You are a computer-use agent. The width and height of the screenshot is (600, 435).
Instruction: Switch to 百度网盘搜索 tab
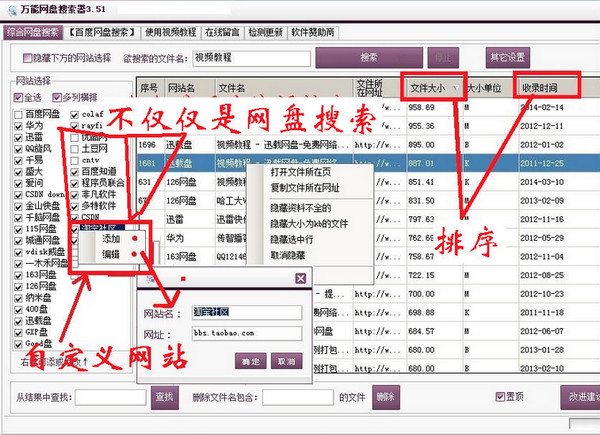tap(101, 33)
